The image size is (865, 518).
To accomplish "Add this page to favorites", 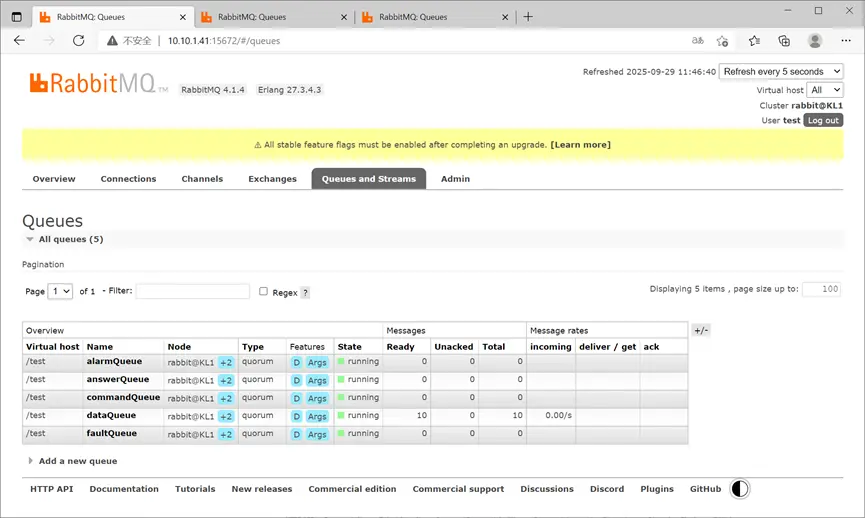I will (722, 41).
